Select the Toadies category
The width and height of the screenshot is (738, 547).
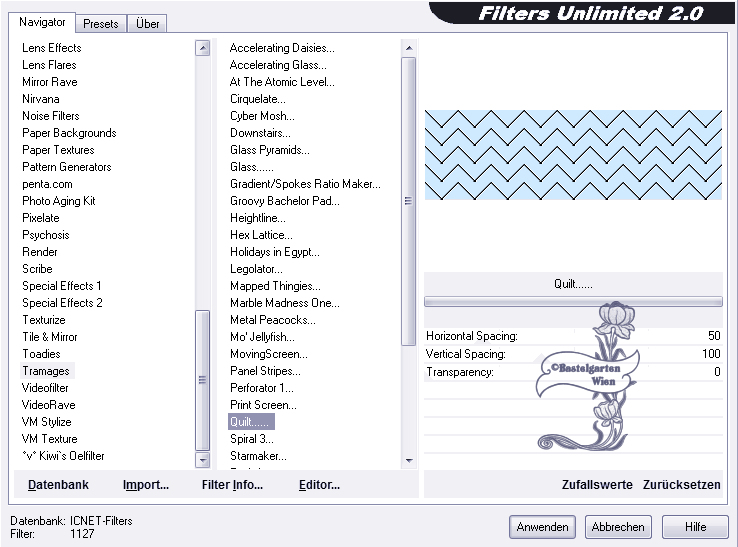click(41, 354)
